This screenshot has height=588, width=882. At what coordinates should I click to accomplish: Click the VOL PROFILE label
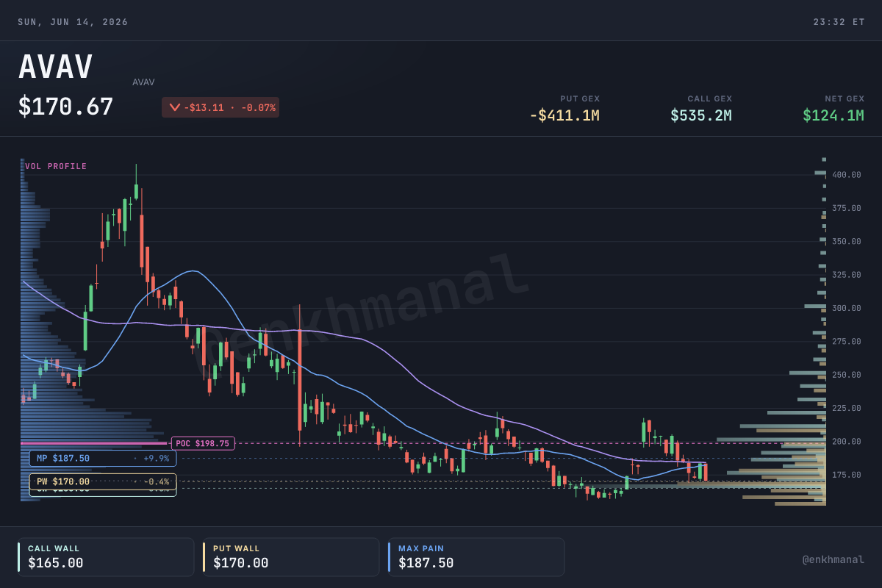[56, 167]
